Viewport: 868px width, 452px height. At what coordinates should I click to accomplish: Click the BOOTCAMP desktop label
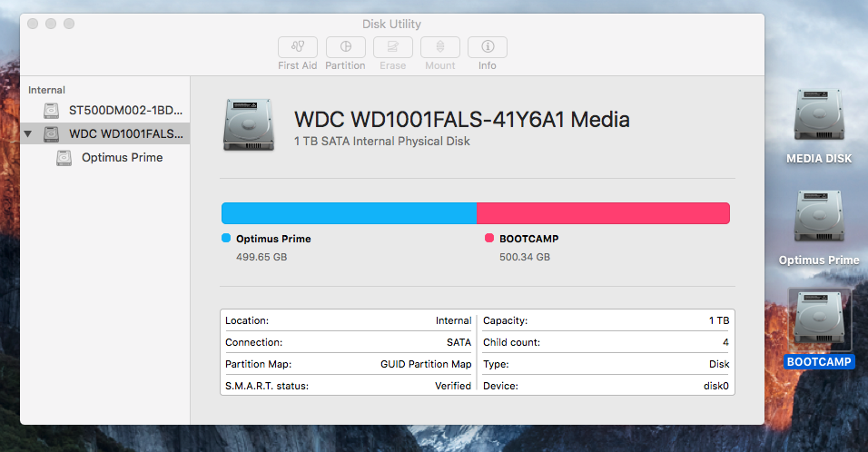click(x=819, y=362)
